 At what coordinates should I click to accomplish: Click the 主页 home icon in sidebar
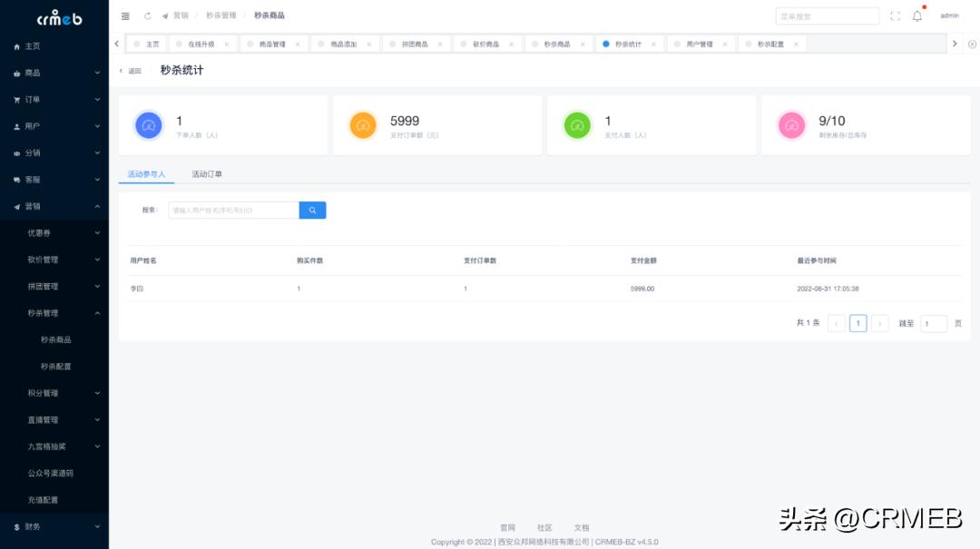18,45
